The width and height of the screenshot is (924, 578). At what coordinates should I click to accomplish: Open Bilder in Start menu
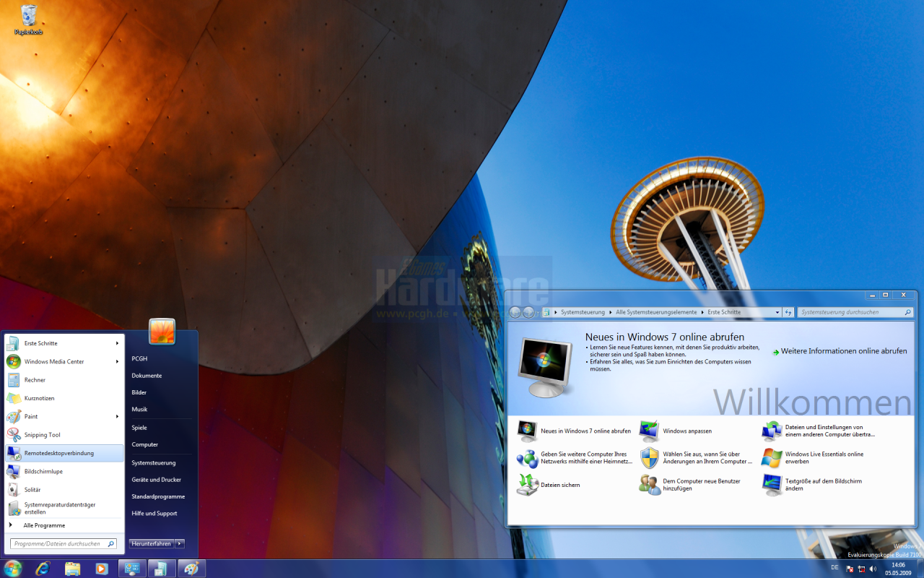coord(139,392)
